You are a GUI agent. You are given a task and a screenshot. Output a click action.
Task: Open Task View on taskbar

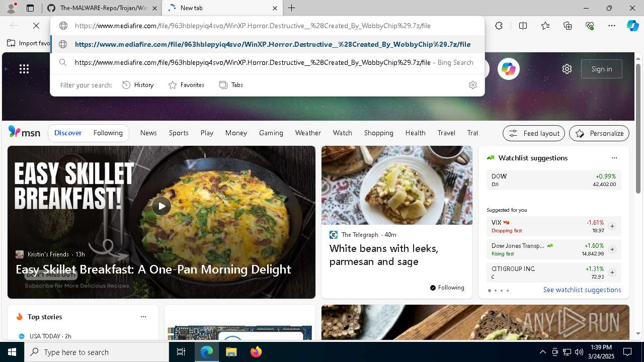(x=181, y=352)
